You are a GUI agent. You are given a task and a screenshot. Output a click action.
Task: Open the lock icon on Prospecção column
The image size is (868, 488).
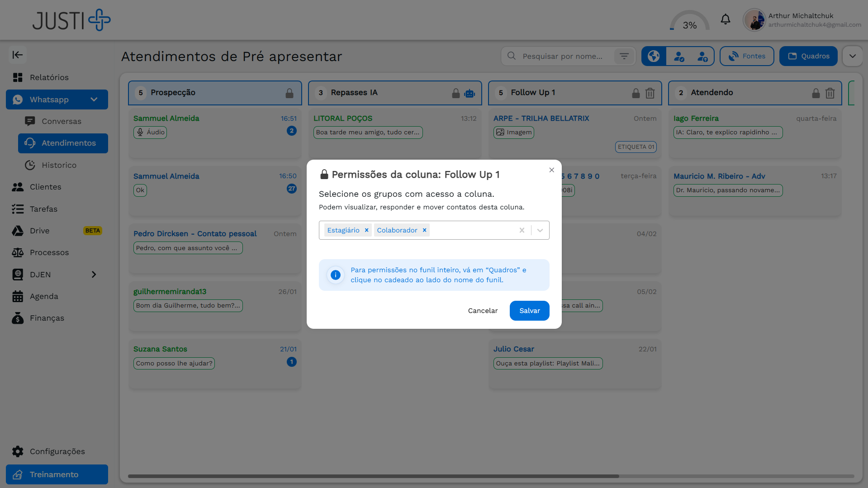point(289,93)
